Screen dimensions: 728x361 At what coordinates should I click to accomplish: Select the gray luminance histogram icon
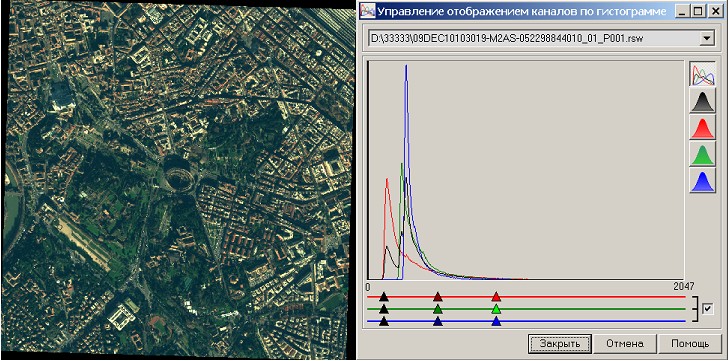[x=702, y=101]
